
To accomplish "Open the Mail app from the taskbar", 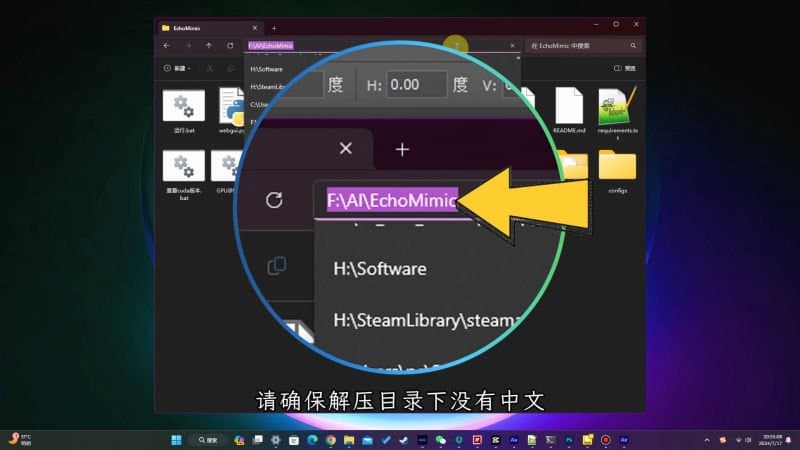I will tap(367, 440).
